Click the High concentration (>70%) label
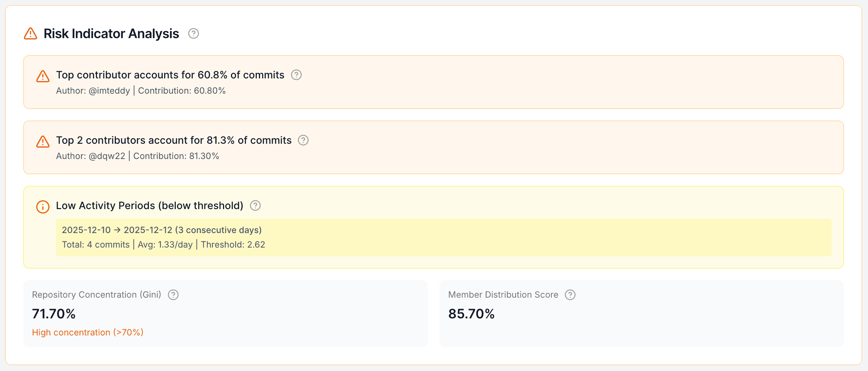Viewport: 868px width, 371px height. [x=88, y=333]
